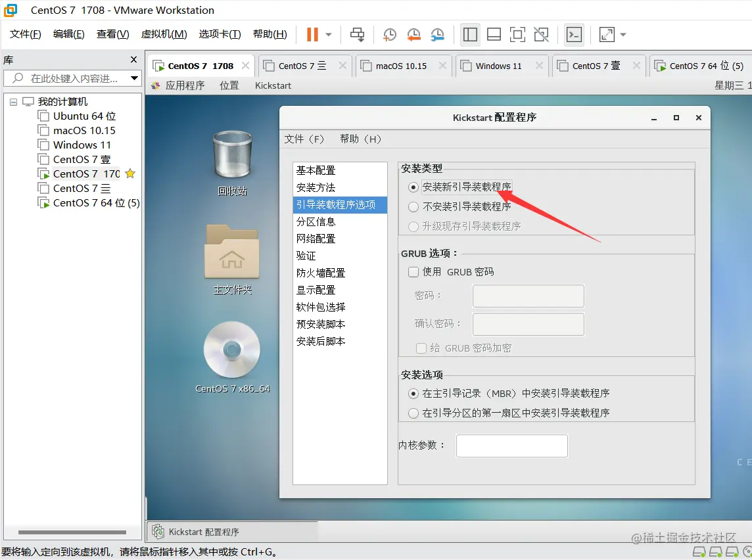Open the snapshot manager icon
The image size is (752, 560).
437,35
